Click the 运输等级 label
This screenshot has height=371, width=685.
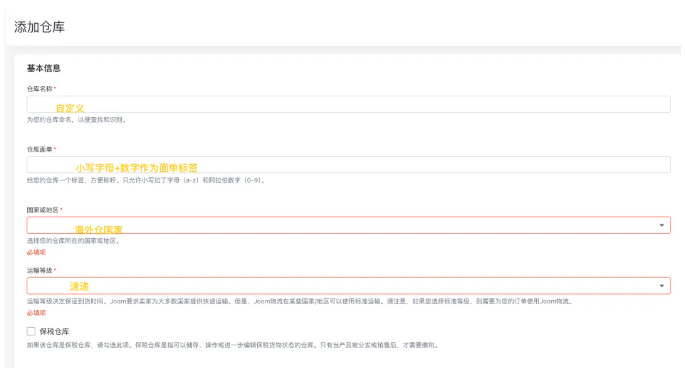[39, 270]
